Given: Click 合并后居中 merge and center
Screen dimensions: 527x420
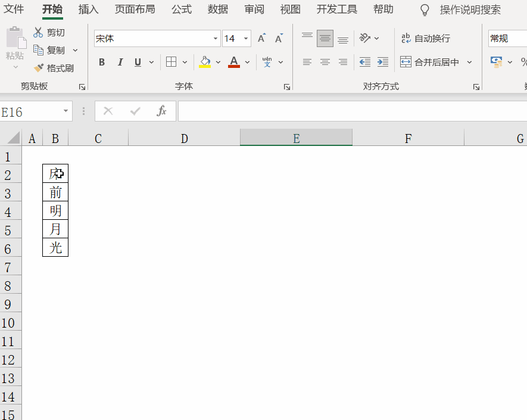Looking at the screenshot, I should tap(429, 62).
